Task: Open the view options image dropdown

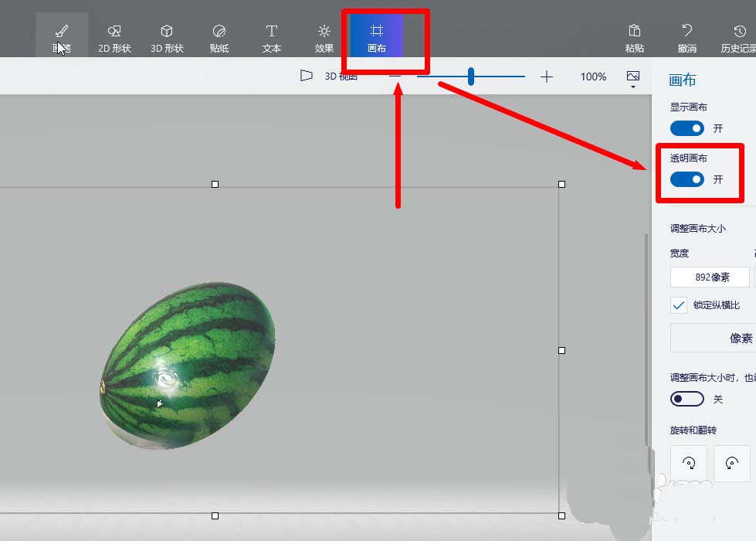Action: 633,79
